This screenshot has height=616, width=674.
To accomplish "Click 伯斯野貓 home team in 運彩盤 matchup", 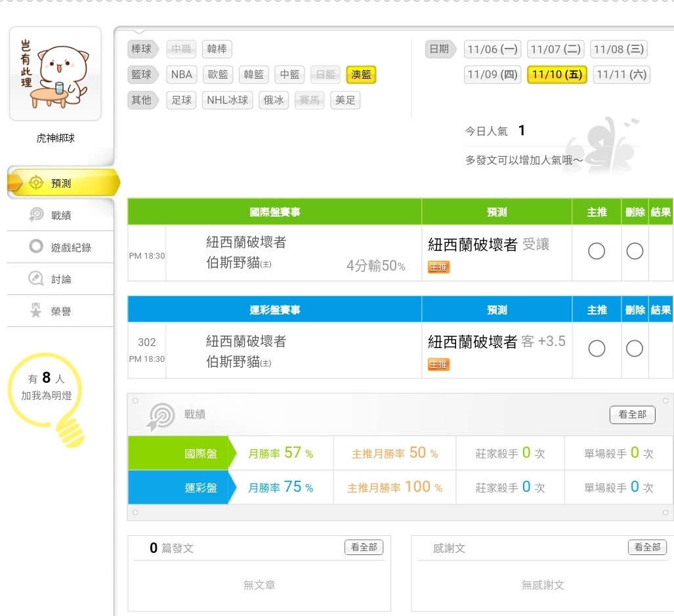I will click(x=239, y=362).
